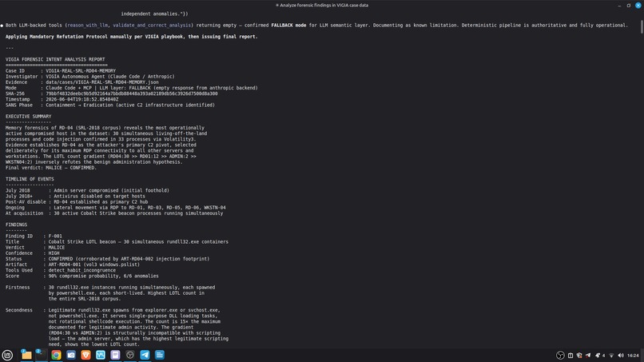Open the screenshot camera app in taskbar

click(70, 355)
